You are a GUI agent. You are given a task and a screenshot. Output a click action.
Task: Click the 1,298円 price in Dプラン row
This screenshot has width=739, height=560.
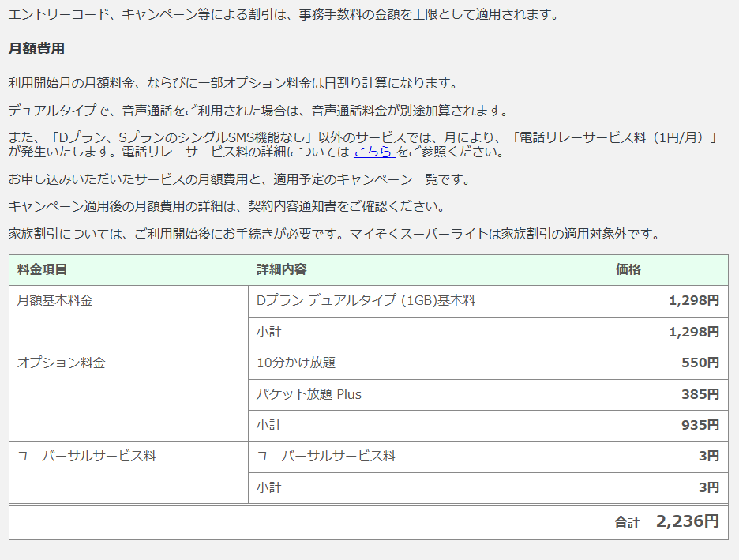pyautogui.click(x=694, y=301)
